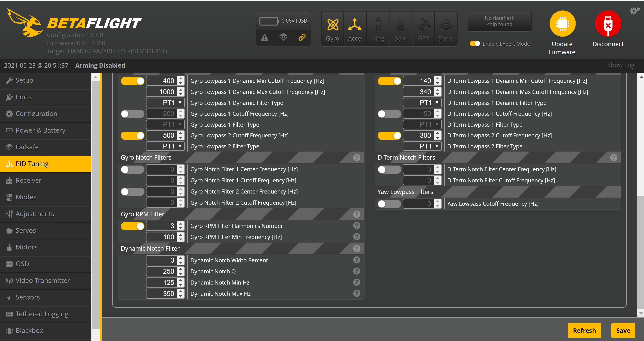644x341 pixels.
Task: Open Gyro Lowpass 1 Dynamic Filter Type dropdown
Action: coord(165,103)
